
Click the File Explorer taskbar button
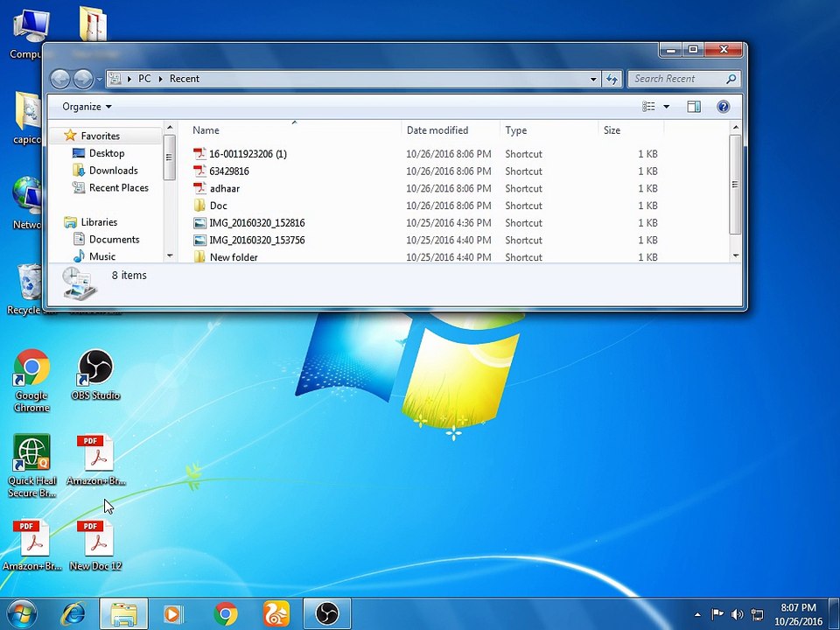pyautogui.click(x=123, y=614)
